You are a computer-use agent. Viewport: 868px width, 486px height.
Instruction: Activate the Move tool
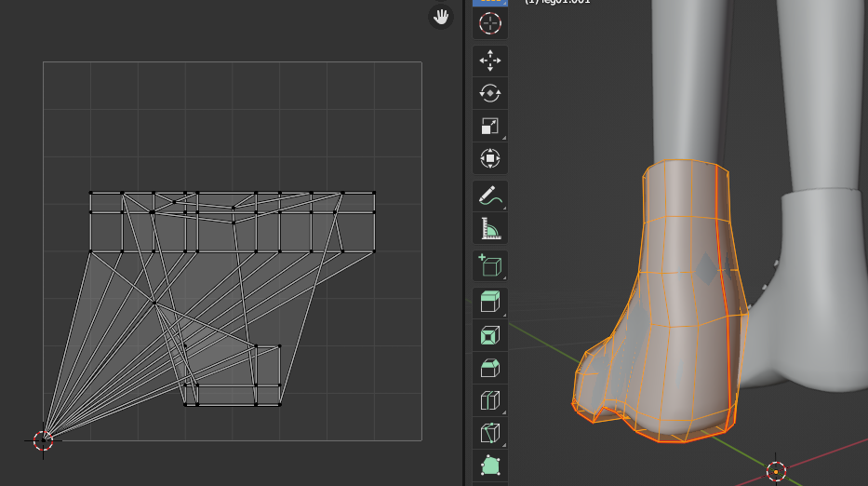point(490,61)
